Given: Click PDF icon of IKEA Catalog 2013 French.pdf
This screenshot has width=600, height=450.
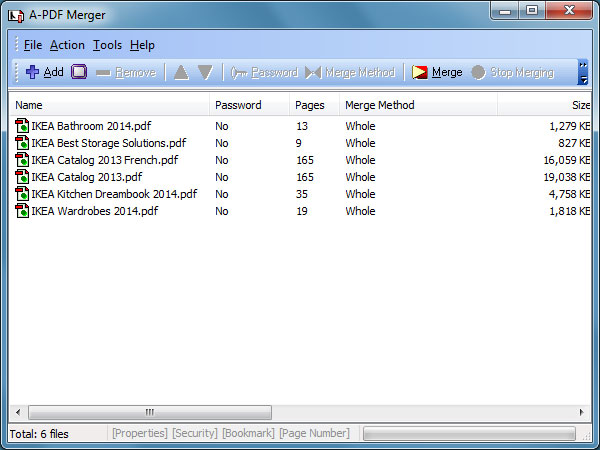Looking at the screenshot, I should pyautogui.click(x=22, y=160).
